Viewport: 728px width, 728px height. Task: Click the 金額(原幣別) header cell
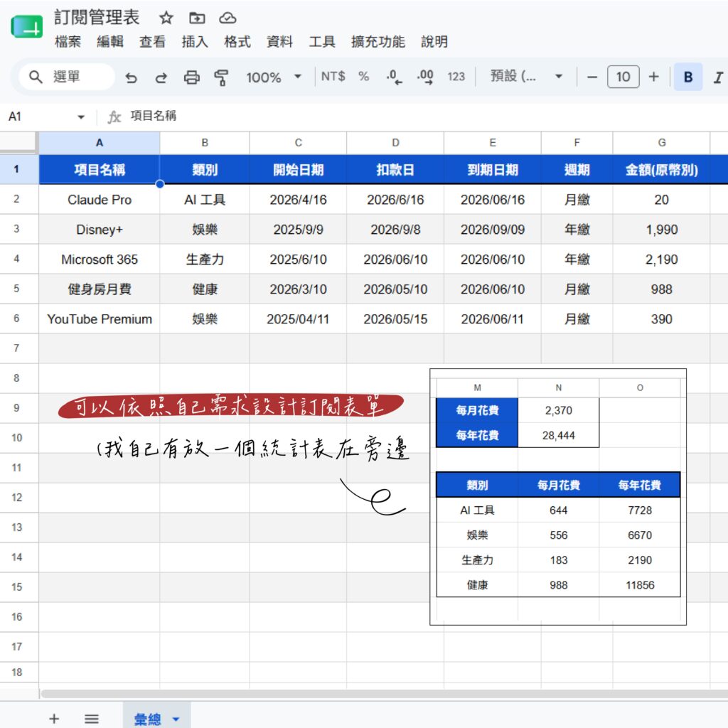(662, 170)
